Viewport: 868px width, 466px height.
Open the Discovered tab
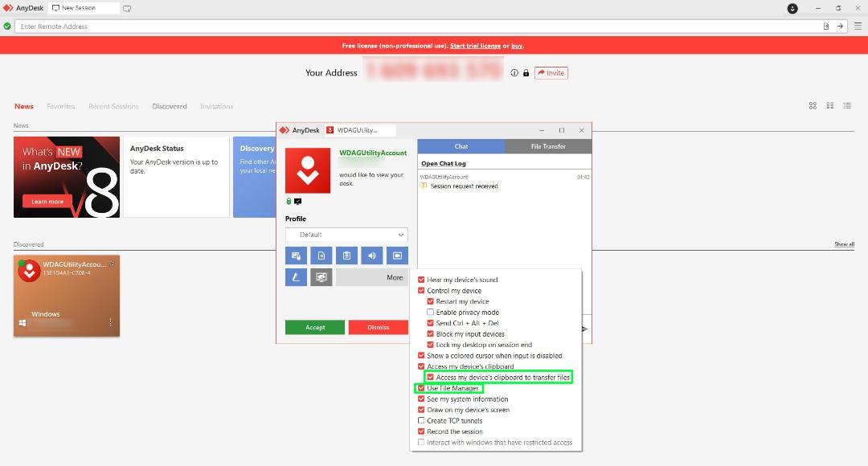[x=170, y=106]
